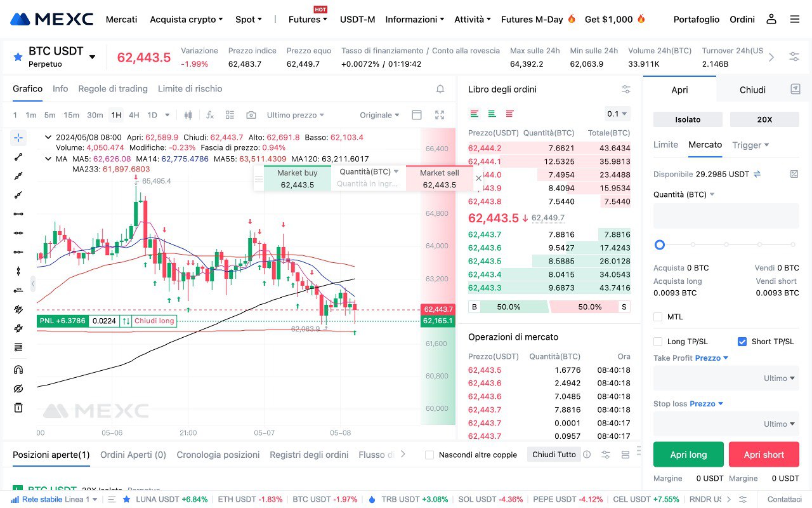
Task: Open the Ultimo prezzo dropdown
Action: [x=296, y=115]
